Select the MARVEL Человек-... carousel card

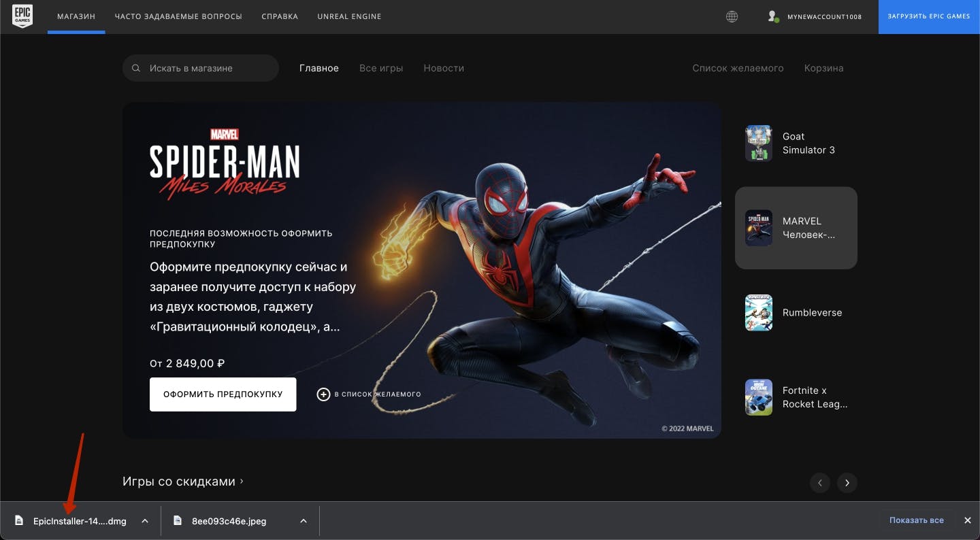coord(796,228)
